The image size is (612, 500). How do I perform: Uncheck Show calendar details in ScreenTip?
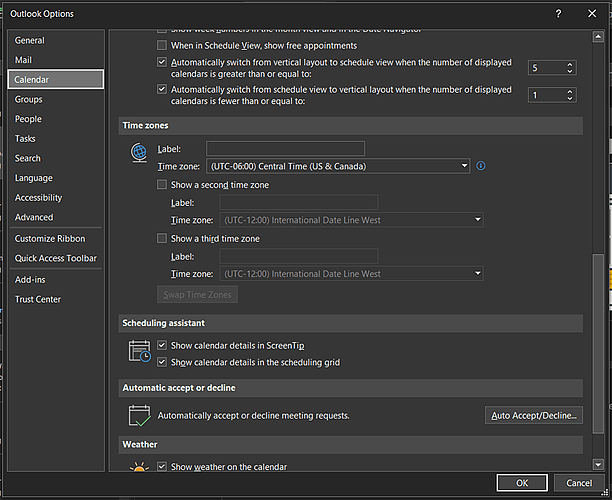(163, 345)
